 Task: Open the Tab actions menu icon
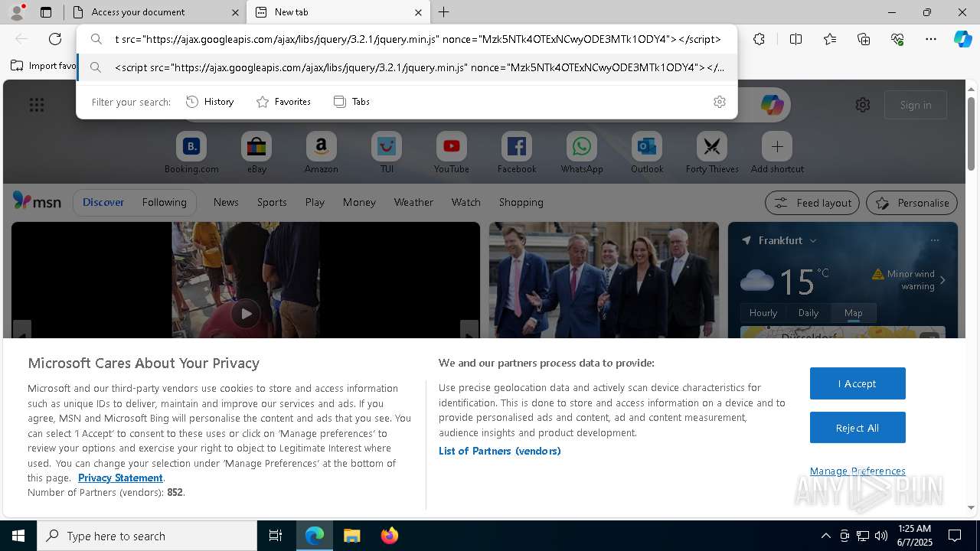click(46, 12)
